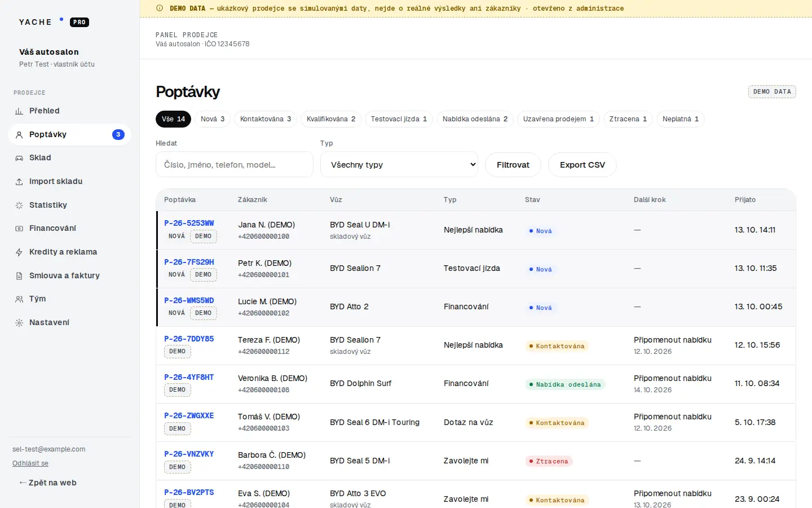The width and height of the screenshot is (812, 508).
Task: Filter by 'Neplatná 1' status
Action: tap(681, 119)
